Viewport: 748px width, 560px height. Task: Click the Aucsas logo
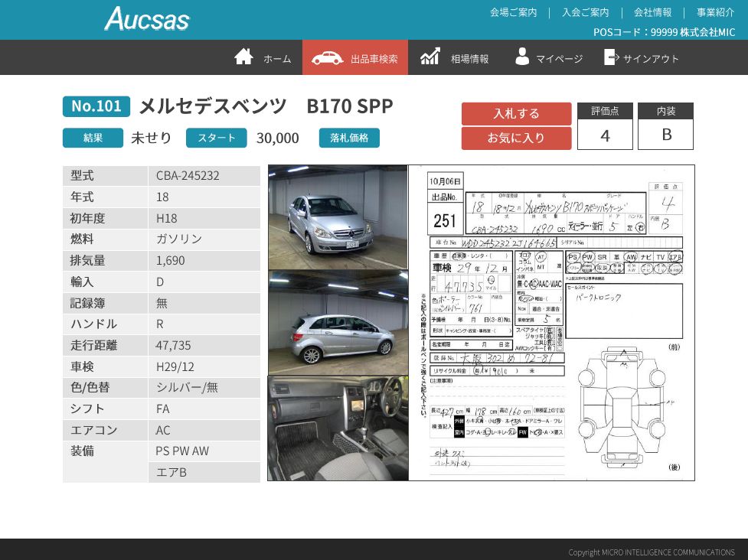146,19
